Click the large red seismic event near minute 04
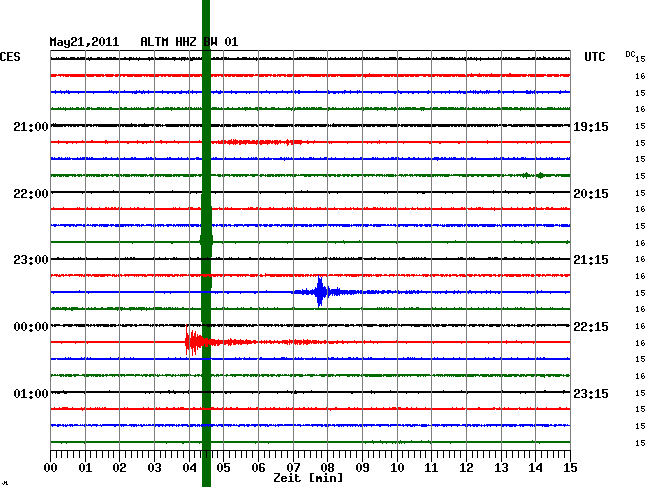 click(x=195, y=342)
